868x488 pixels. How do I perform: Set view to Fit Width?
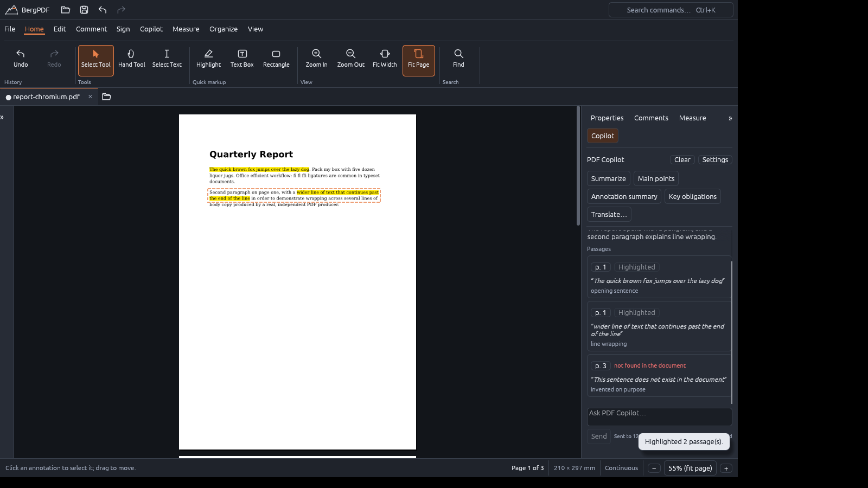coord(385,60)
